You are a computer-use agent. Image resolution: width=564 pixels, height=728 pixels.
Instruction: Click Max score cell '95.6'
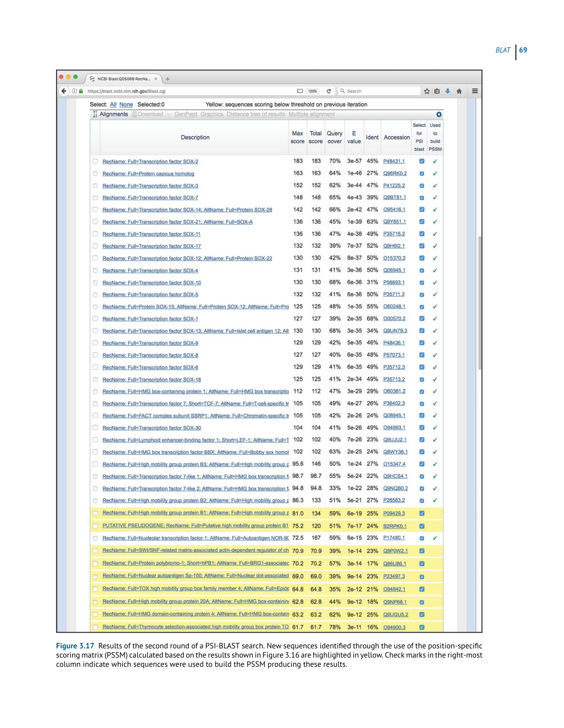tap(298, 464)
